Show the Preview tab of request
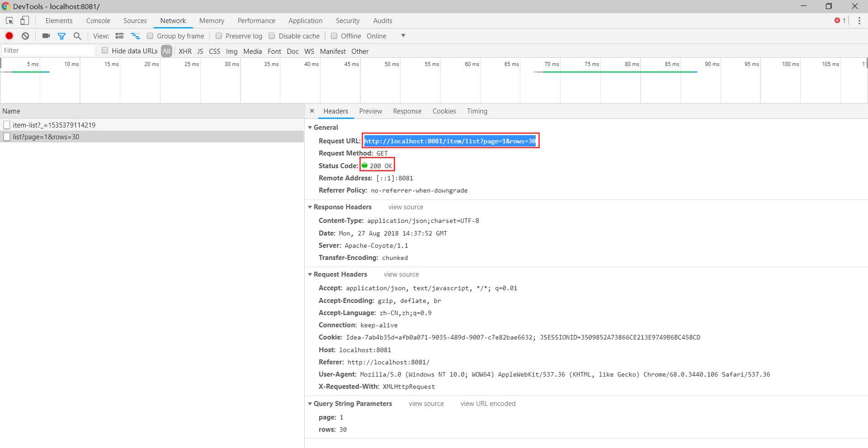 [371, 111]
